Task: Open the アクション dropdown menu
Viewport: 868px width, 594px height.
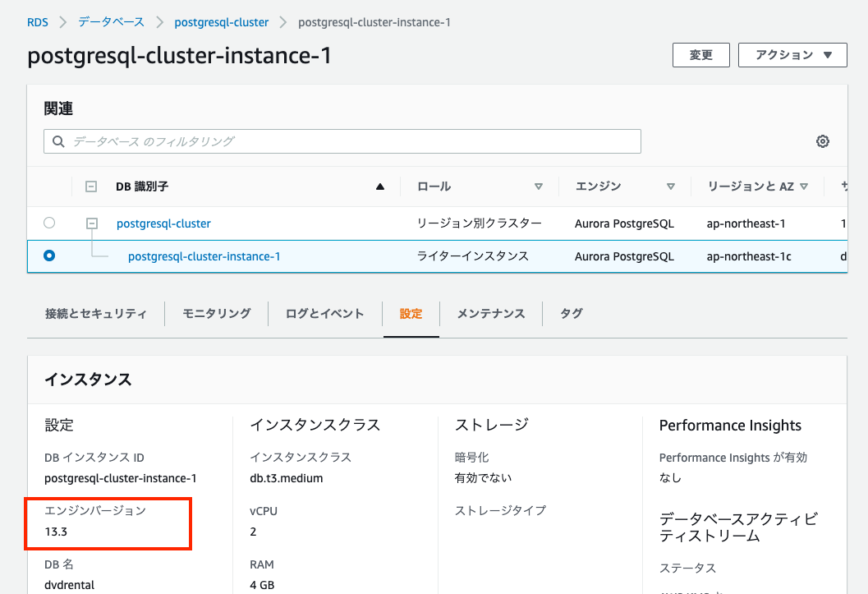Action: [x=792, y=55]
